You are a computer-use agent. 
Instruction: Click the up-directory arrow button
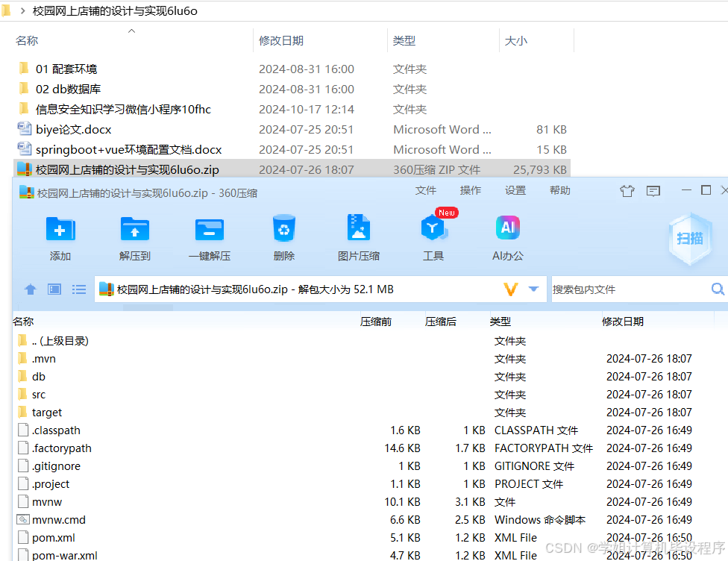coord(30,289)
